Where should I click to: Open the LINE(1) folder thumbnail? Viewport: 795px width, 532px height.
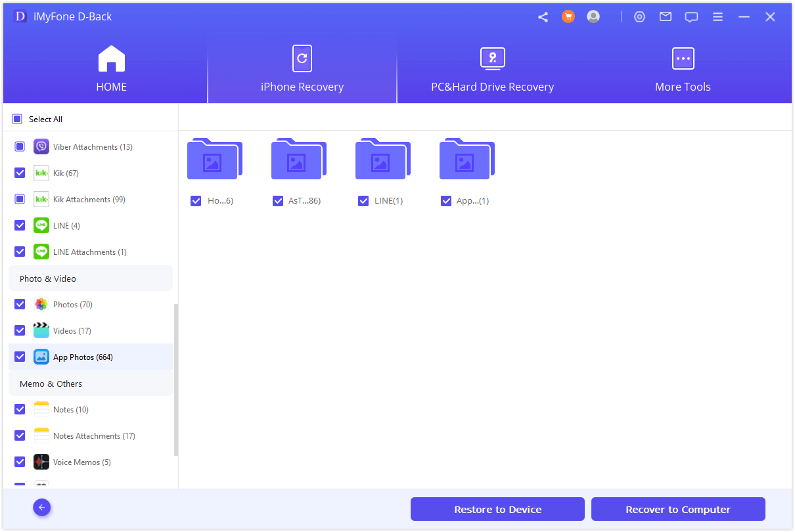tap(383, 158)
